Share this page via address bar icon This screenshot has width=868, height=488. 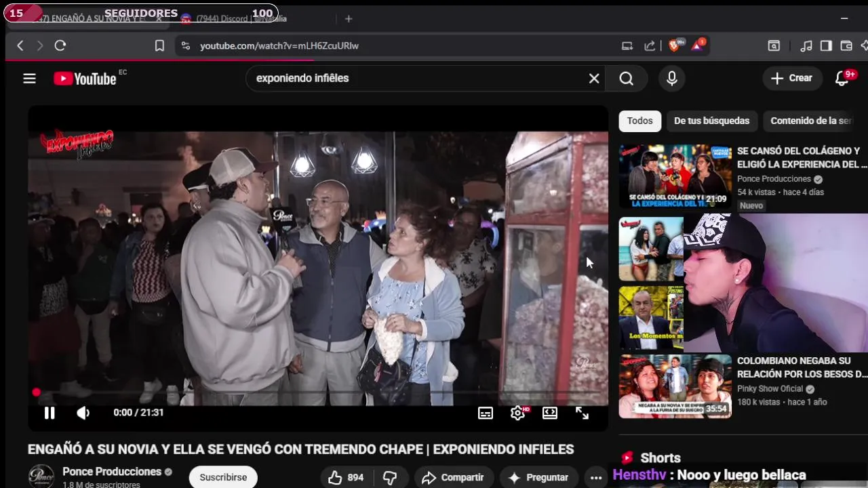tap(650, 45)
